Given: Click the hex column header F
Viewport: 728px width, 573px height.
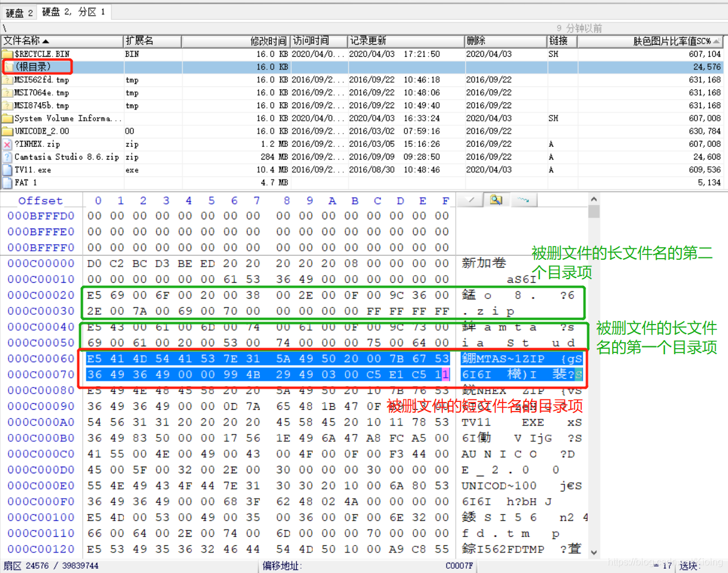Looking at the screenshot, I should point(445,201).
